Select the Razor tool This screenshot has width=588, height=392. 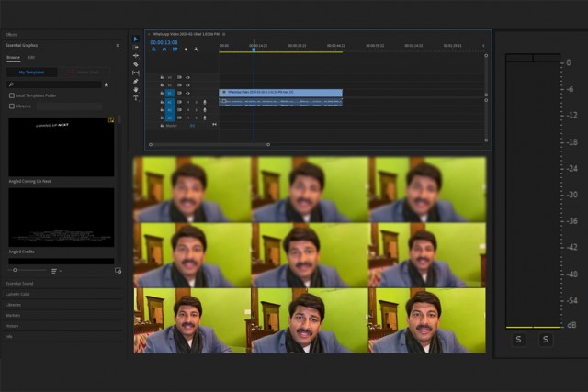[136, 64]
